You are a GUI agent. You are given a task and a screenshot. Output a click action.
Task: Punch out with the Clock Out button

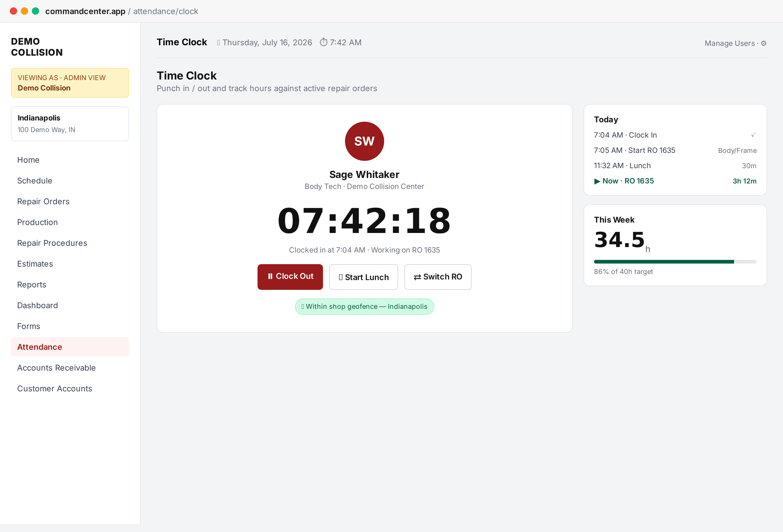point(290,277)
